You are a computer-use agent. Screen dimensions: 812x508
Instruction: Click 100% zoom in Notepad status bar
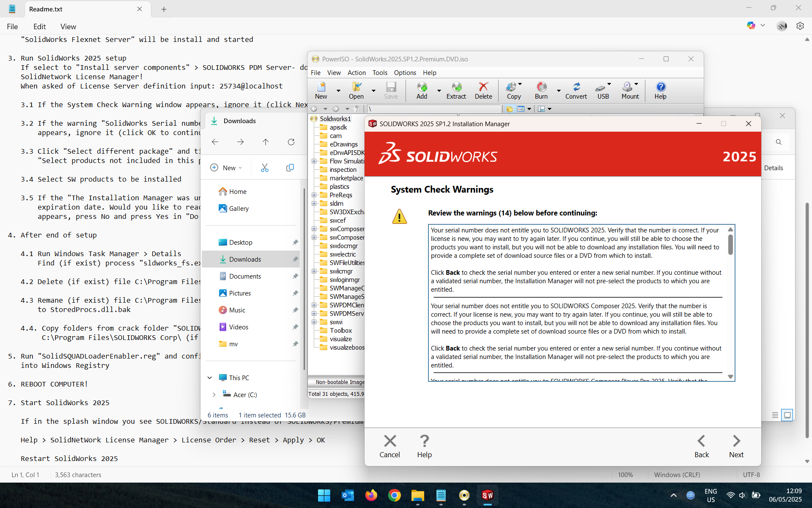coord(625,475)
